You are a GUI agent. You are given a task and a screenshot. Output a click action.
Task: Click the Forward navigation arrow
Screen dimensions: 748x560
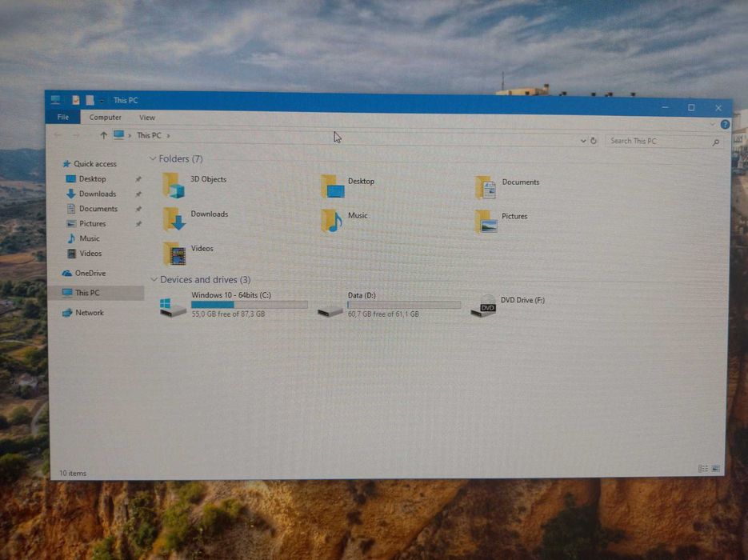pos(76,135)
